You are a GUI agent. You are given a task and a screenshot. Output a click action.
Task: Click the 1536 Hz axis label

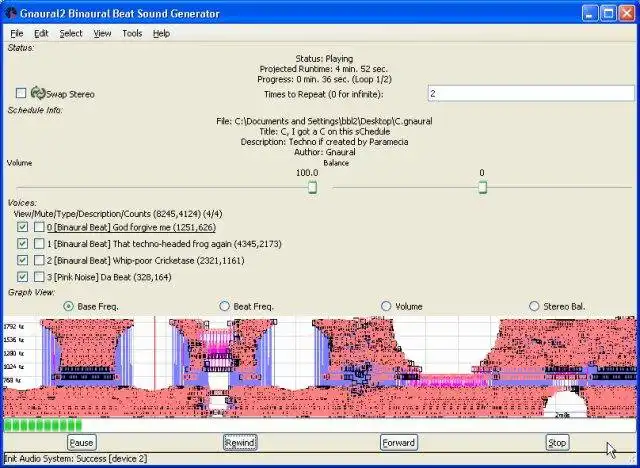(x=14, y=339)
